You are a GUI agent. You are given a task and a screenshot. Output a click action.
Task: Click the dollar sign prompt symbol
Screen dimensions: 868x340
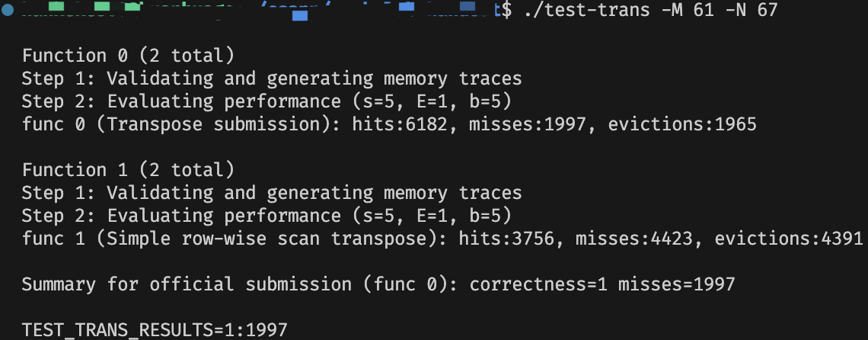tap(507, 10)
